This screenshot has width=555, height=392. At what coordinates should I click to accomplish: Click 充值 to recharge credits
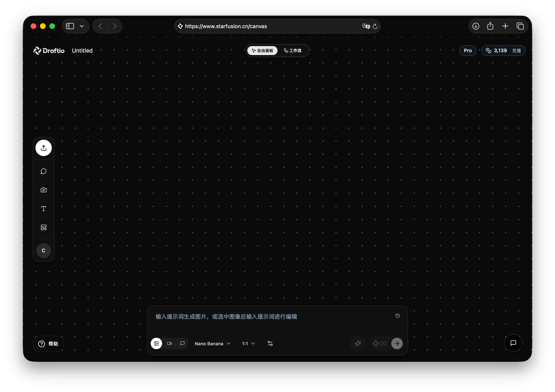pos(516,51)
